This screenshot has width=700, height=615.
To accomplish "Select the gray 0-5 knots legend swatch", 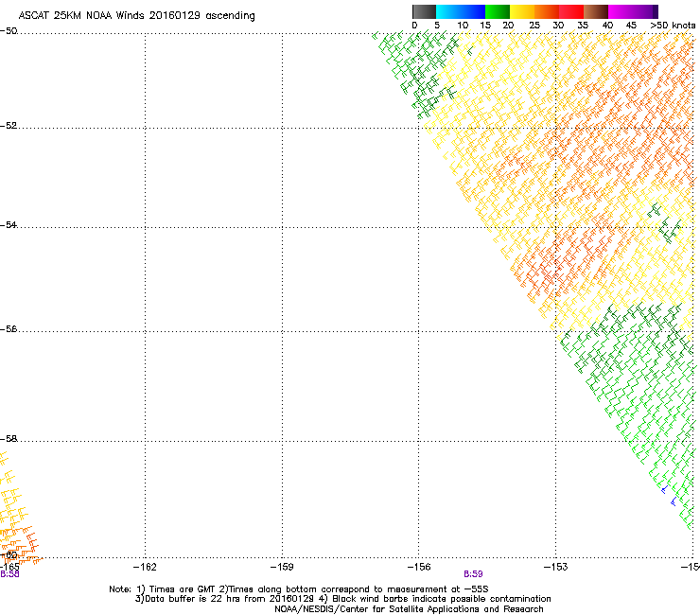I will point(424,11).
